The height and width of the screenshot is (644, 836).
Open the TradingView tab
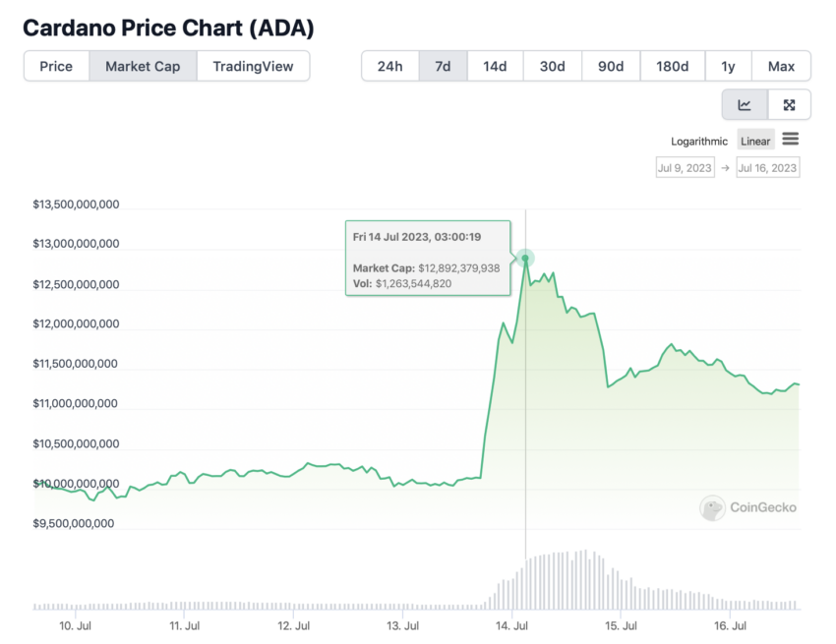click(253, 66)
